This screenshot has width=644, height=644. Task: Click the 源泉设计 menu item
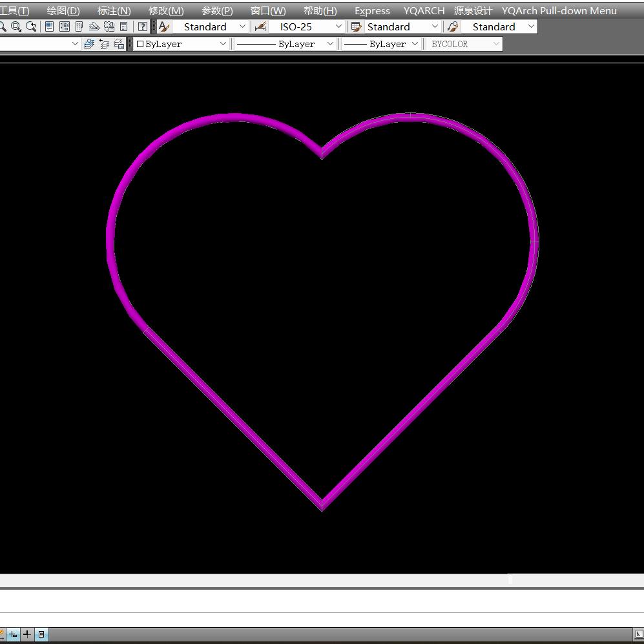[473, 10]
